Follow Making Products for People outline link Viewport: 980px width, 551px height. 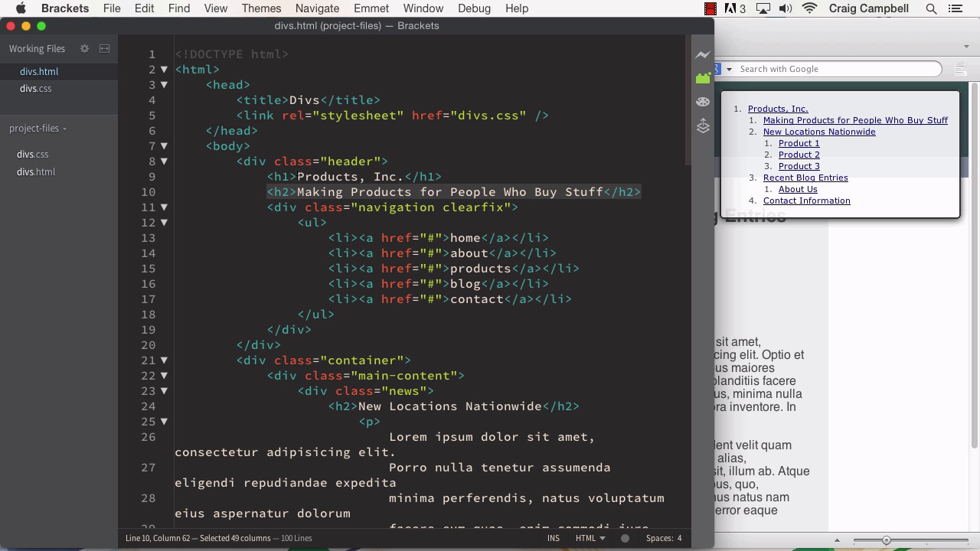[855, 120]
